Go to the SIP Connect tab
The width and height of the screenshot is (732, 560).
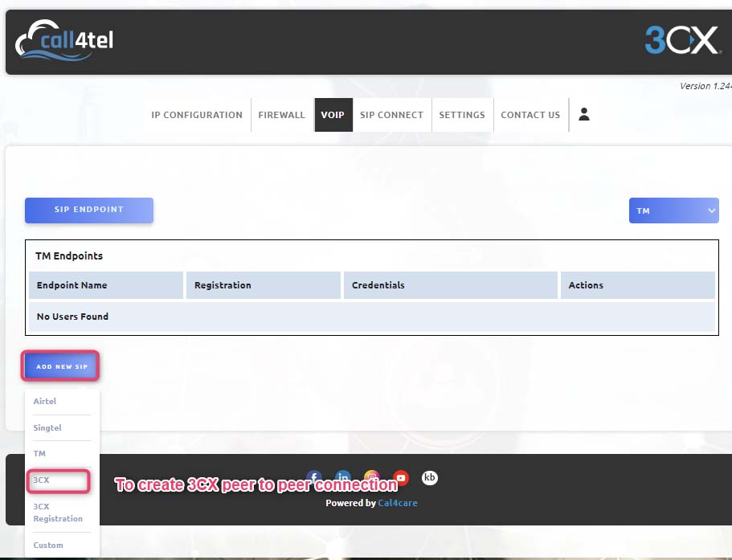point(391,115)
